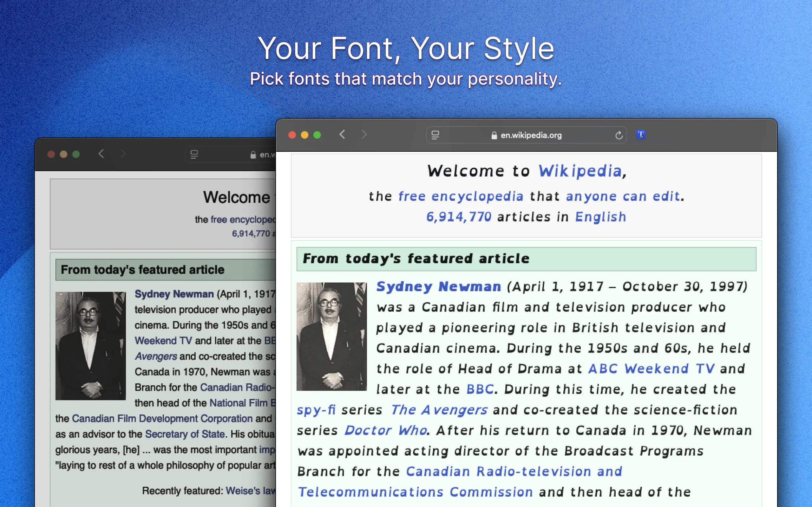The width and height of the screenshot is (812, 507).
Task: Click the en.wikipedia.org address field
Action: pyautogui.click(x=531, y=136)
